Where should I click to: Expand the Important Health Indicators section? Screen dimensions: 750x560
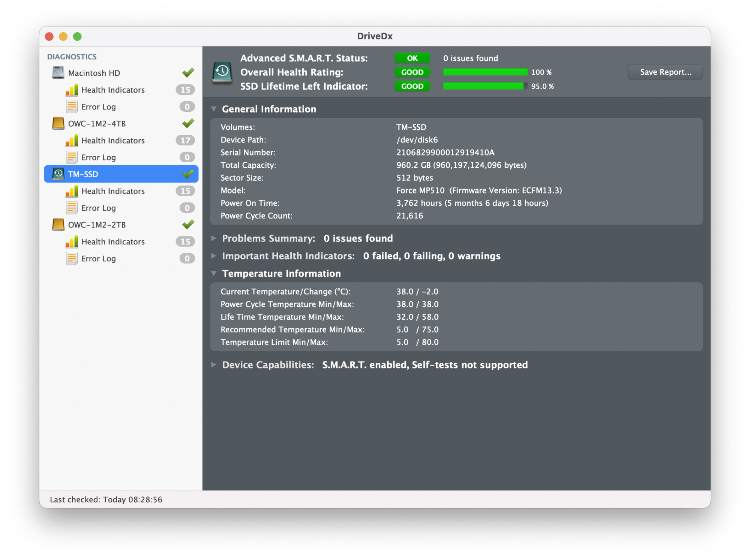214,256
